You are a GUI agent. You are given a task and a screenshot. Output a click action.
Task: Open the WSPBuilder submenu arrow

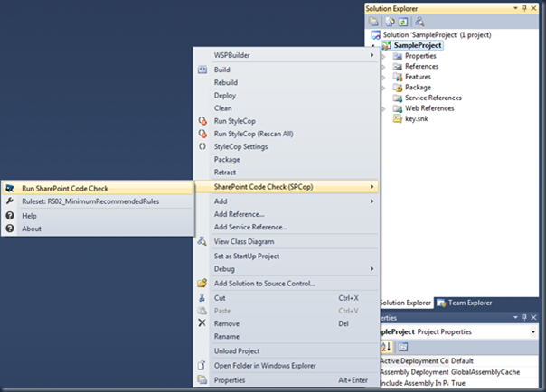372,55
